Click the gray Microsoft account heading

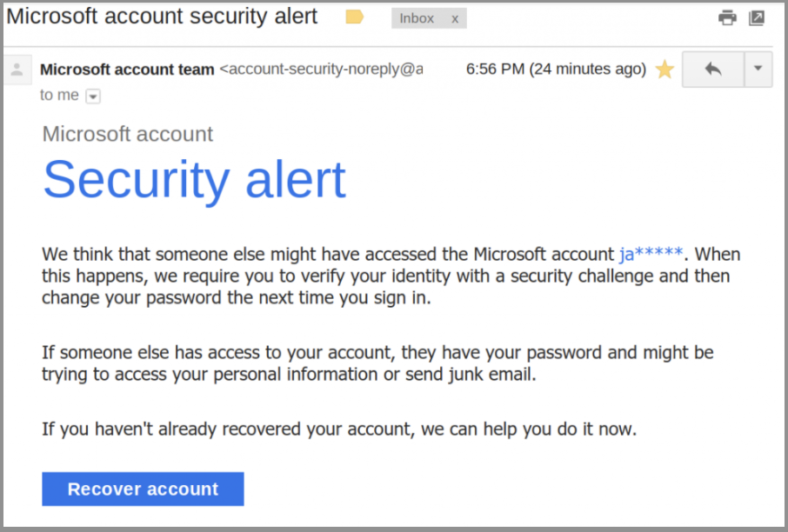tap(128, 134)
